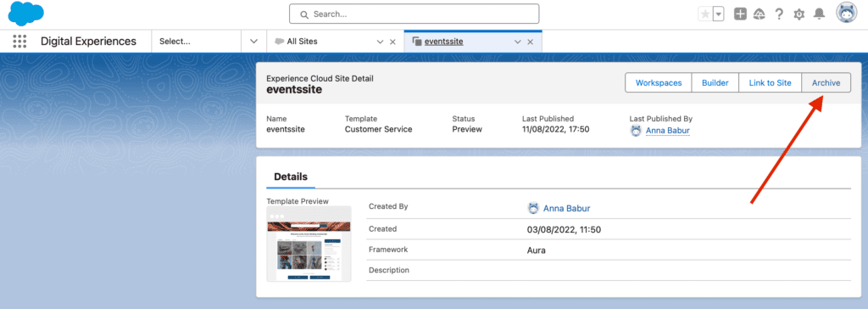
Task: Click the Builder button
Action: click(715, 82)
